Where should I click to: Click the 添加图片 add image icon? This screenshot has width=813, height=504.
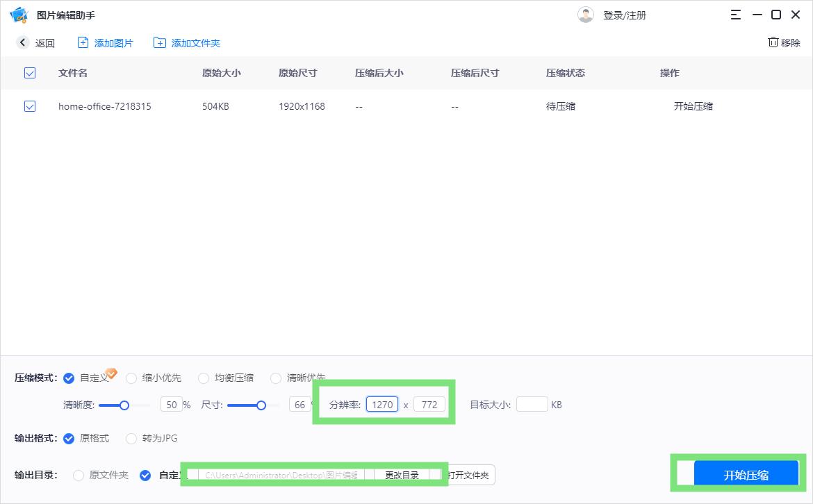(83, 43)
